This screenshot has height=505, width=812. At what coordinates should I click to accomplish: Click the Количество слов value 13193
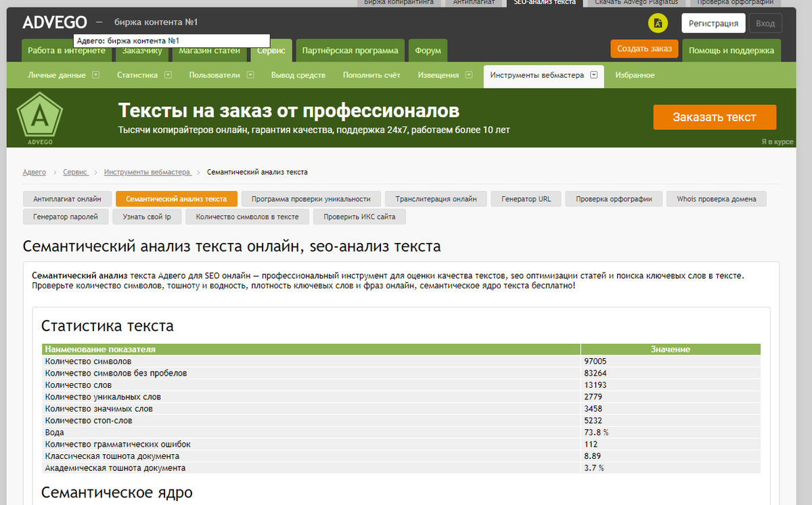(595, 385)
